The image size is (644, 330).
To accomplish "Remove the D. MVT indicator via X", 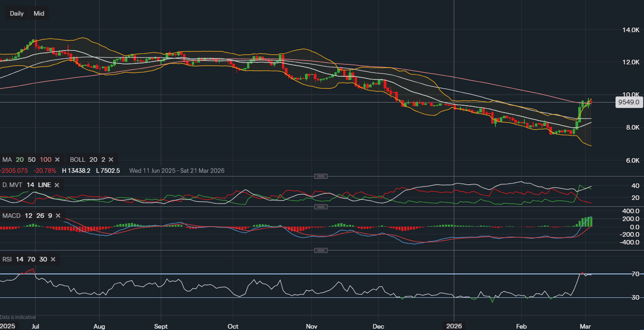I will tap(57, 185).
